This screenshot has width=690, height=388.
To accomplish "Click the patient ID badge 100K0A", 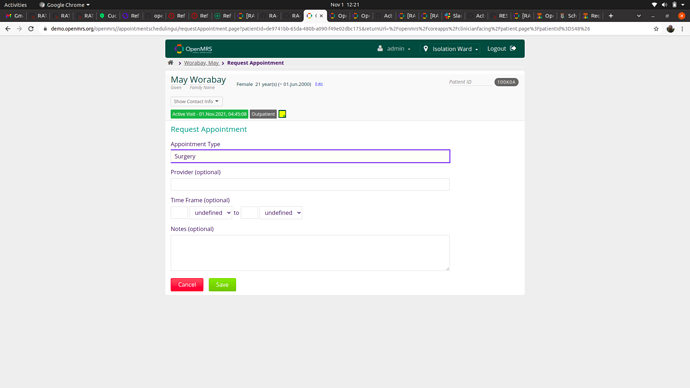I will point(506,82).
